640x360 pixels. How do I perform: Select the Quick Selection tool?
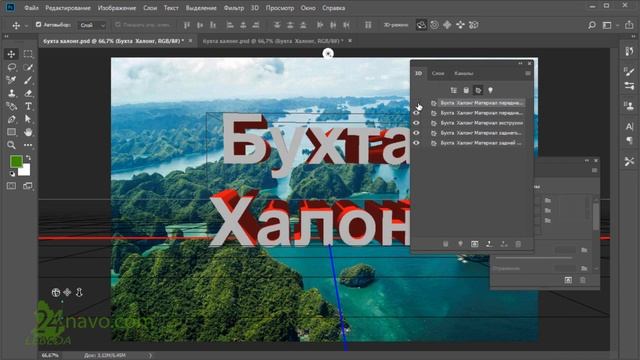(28, 67)
